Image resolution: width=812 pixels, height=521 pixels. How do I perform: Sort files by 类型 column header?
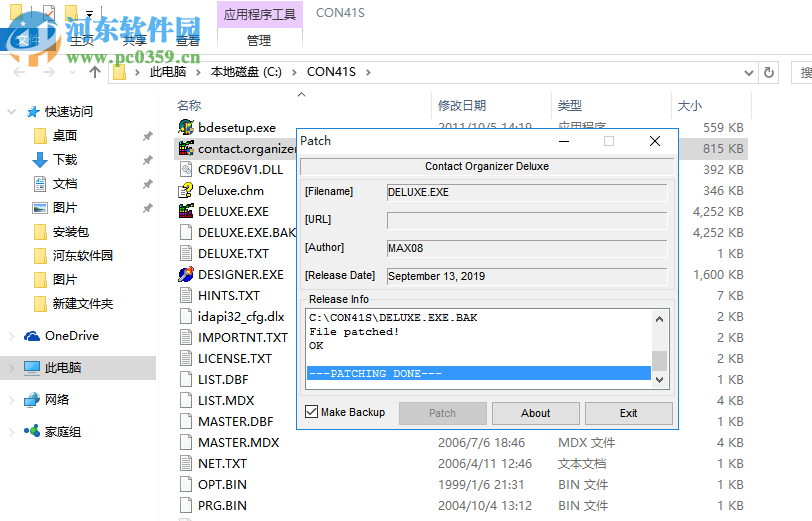570,106
